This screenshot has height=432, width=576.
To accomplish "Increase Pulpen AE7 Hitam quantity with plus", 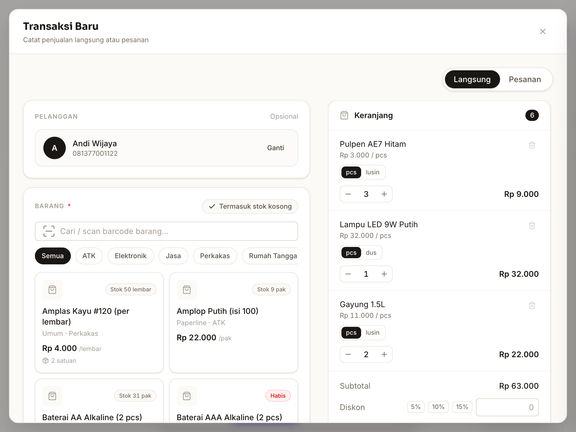I will point(384,194).
